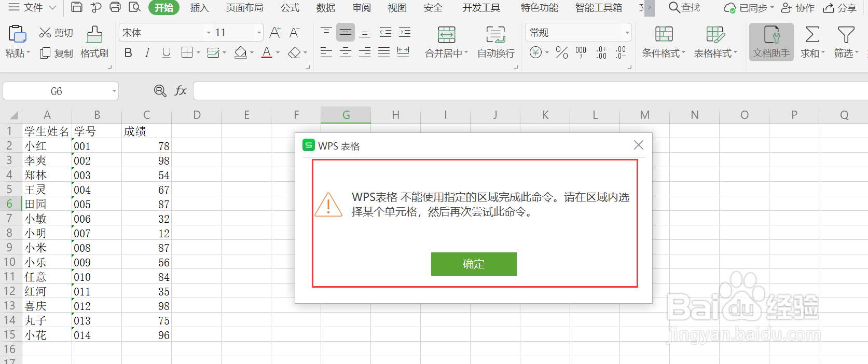
Task: Click the percent style icon
Action: tap(561, 52)
